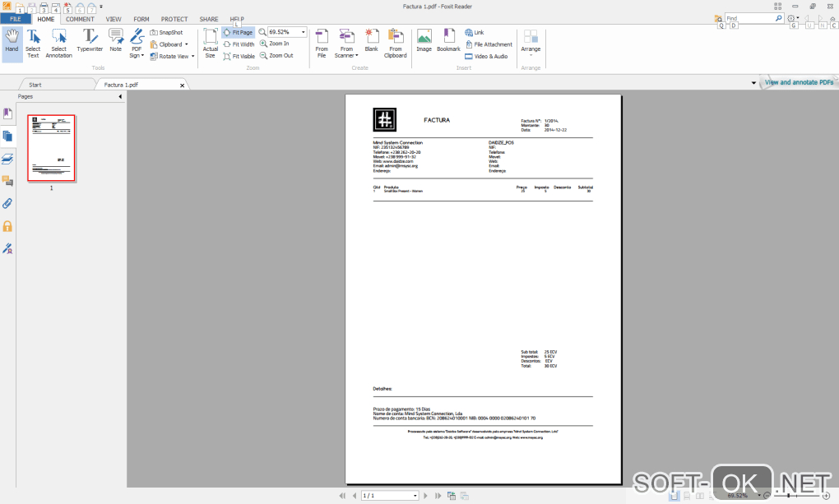Create PDF From Clipboard
The image size is (839, 504).
pyautogui.click(x=396, y=44)
